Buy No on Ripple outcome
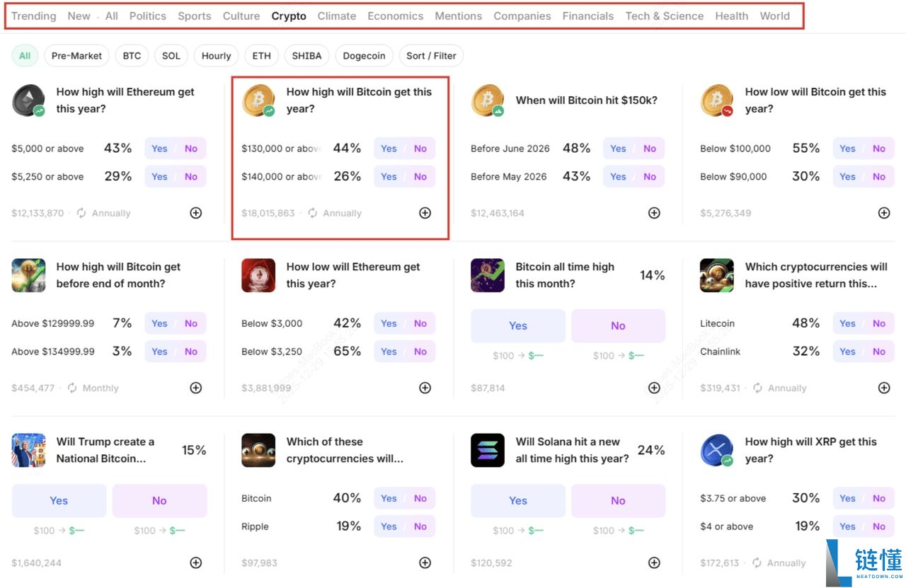Viewport: 906px width, 588px height. pyautogui.click(x=420, y=526)
